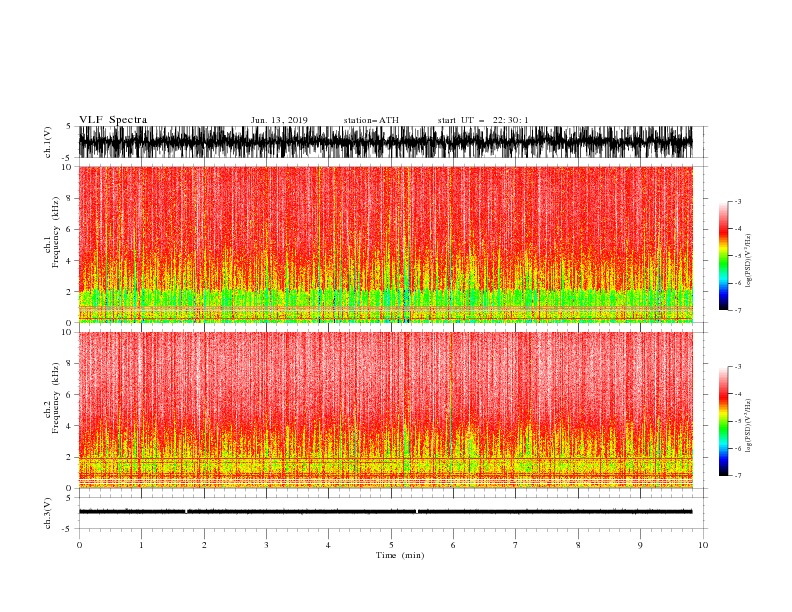Click the time axis tick label 1

tap(141, 545)
